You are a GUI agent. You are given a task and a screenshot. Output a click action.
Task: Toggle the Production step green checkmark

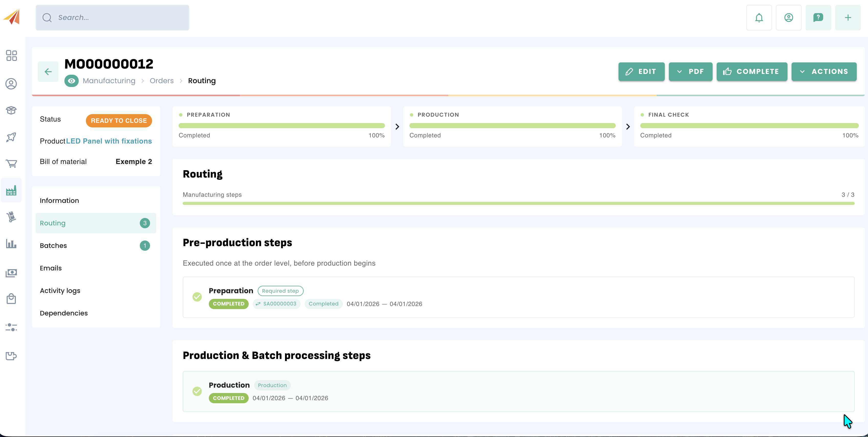point(197,391)
